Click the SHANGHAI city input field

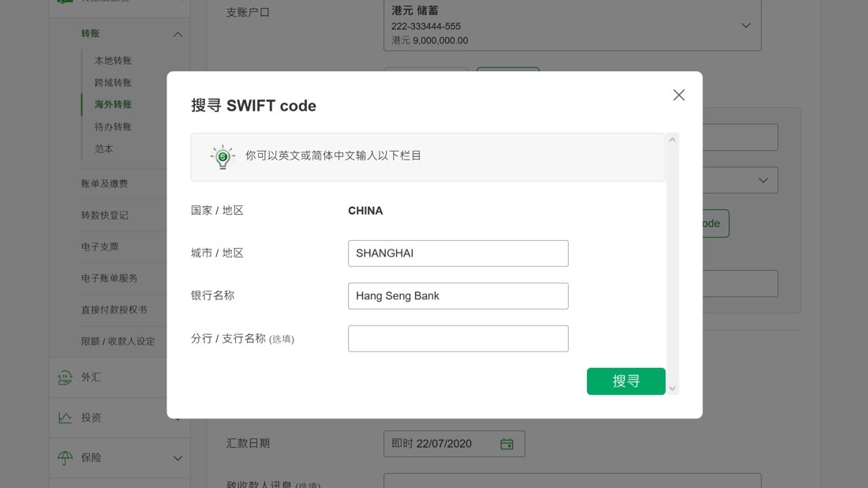[458, 253]
